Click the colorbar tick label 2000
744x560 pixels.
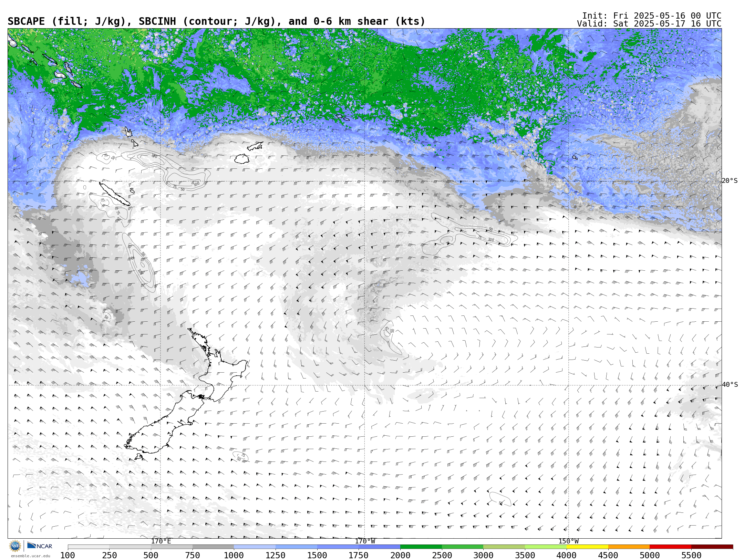click(x=400, y=555)
